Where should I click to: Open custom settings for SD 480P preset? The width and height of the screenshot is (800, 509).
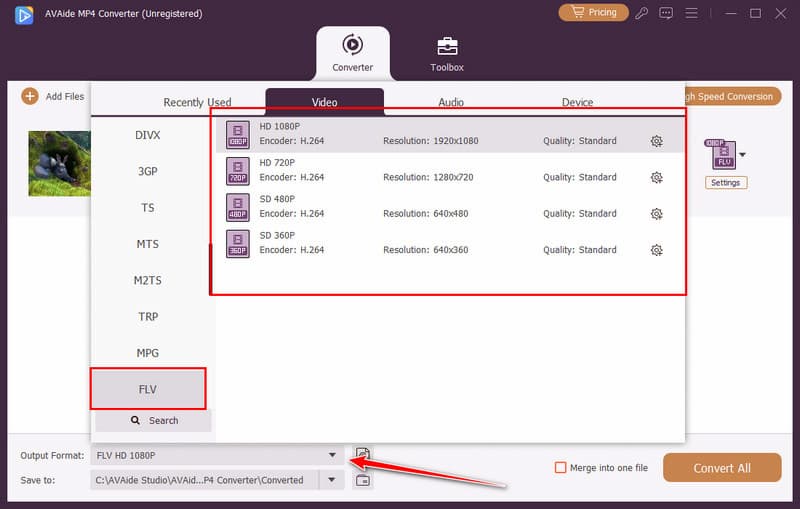pos(656,214)
